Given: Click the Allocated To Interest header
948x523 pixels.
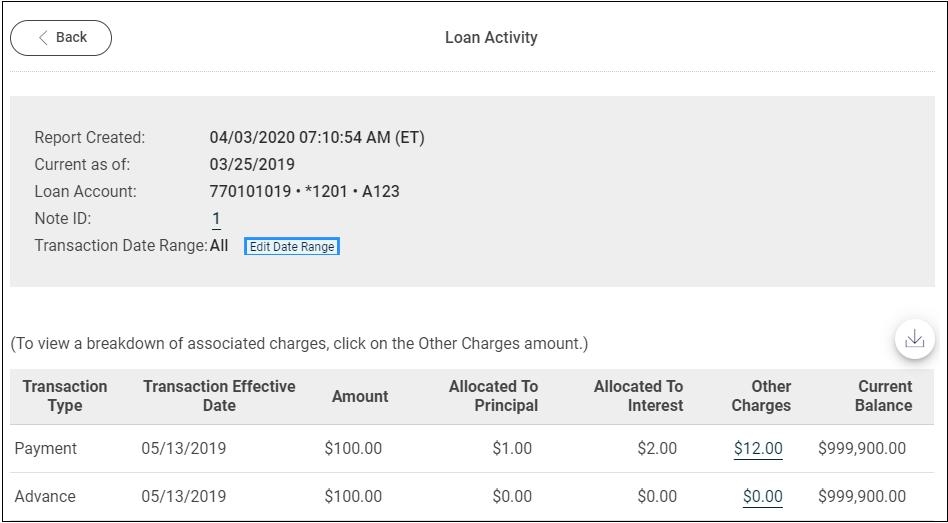Looking at the screenshot, I should tap(638, 396).
